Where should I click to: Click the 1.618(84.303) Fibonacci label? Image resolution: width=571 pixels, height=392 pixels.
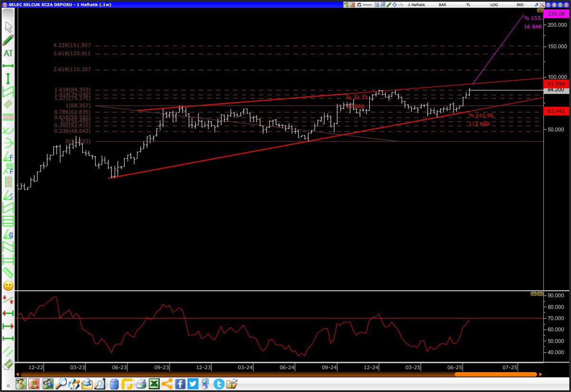(72, 89)
